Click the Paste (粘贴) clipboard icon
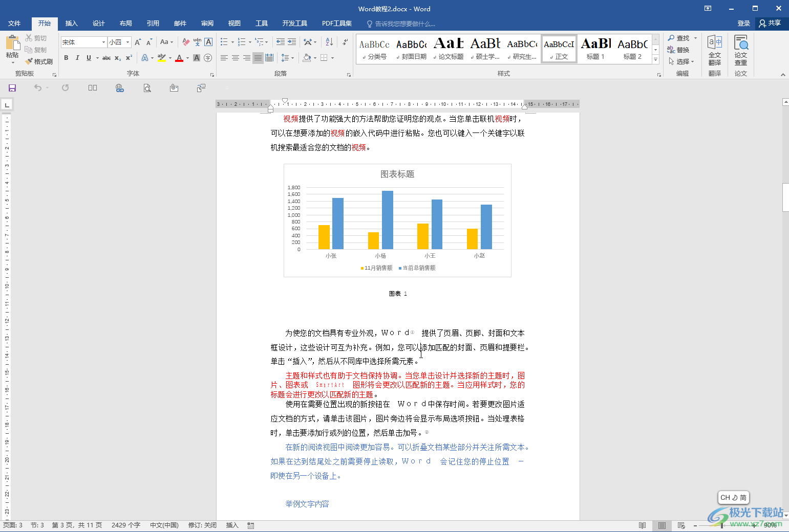 12,43
